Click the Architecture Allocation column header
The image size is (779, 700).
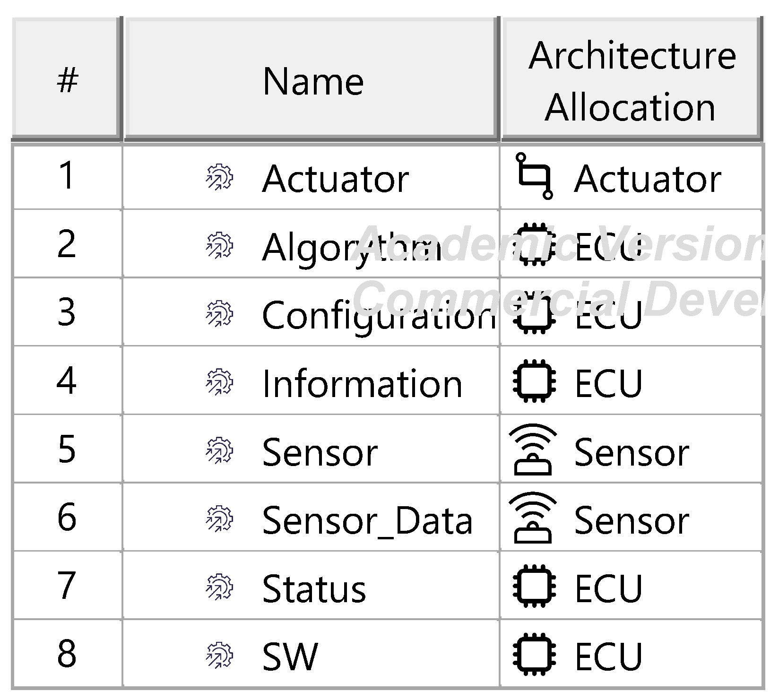[x=632, y=81]
